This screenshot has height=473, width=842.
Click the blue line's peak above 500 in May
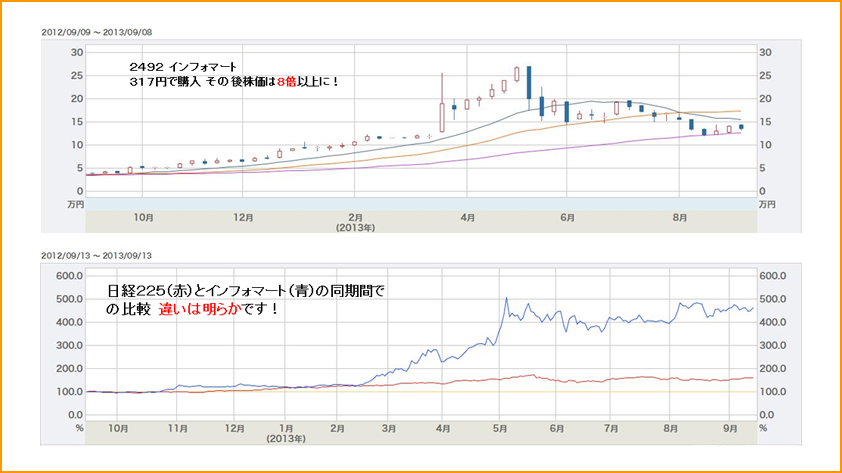point(507,298)
